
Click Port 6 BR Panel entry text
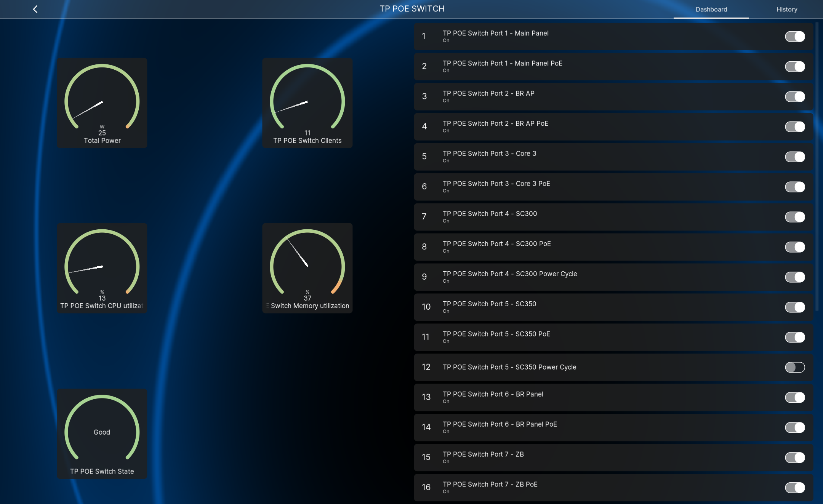tap(493, 394)
